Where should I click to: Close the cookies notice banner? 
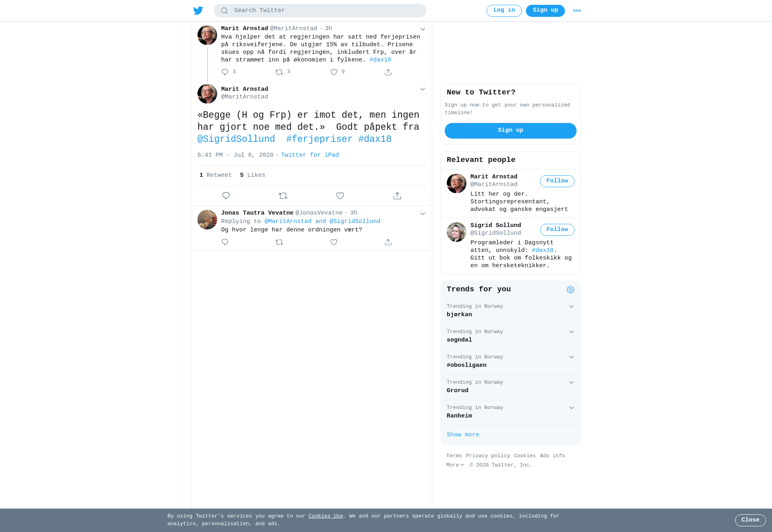(750, 520)
